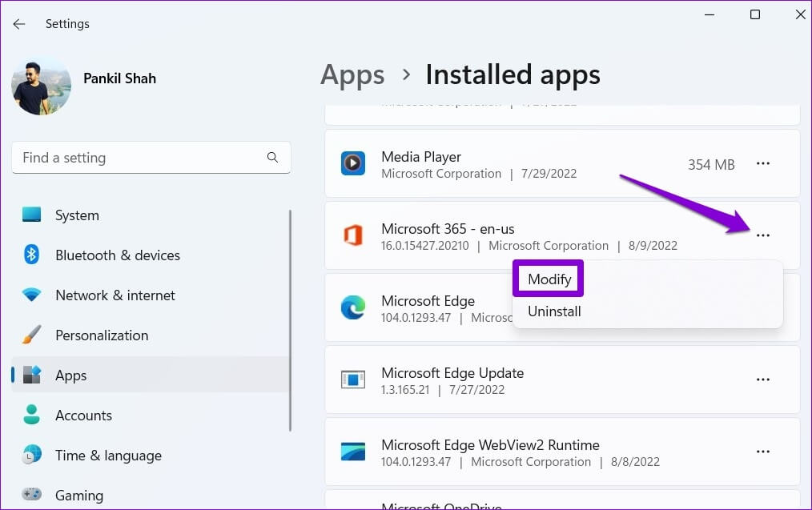Switch to the Personalization section
The height and width of the screenshot is (510, 812).
pyautogui.click(x=102, y=335)
